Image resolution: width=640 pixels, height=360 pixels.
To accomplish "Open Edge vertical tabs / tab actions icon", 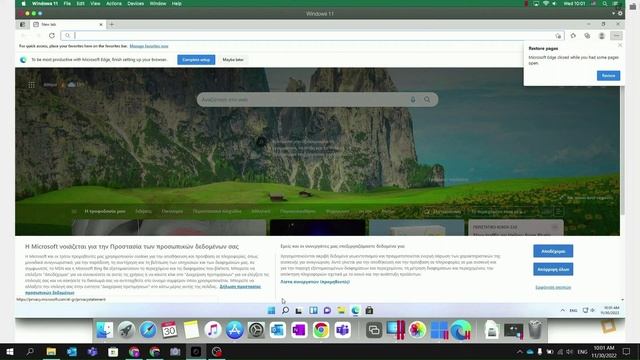I will point(22,24).
